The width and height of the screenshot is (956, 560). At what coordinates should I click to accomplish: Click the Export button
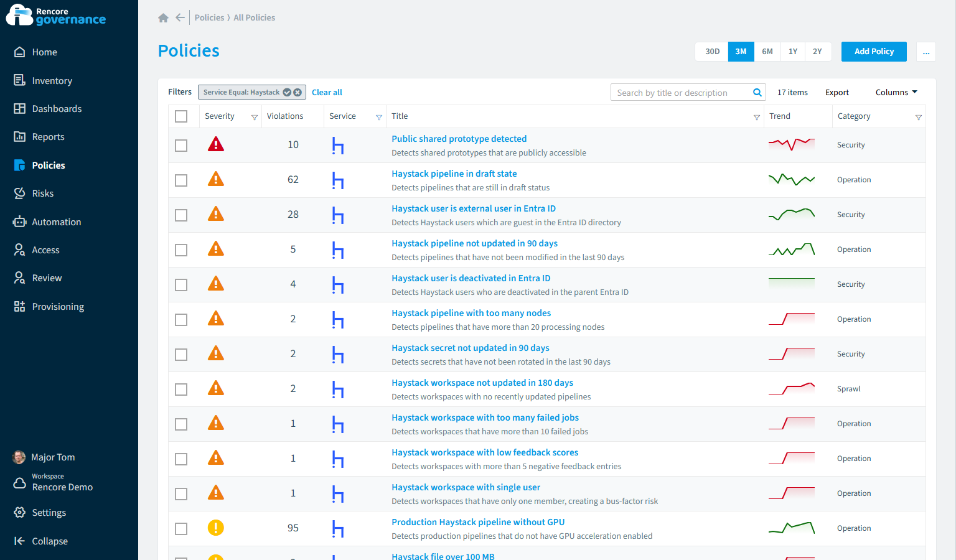click(837, 92)
